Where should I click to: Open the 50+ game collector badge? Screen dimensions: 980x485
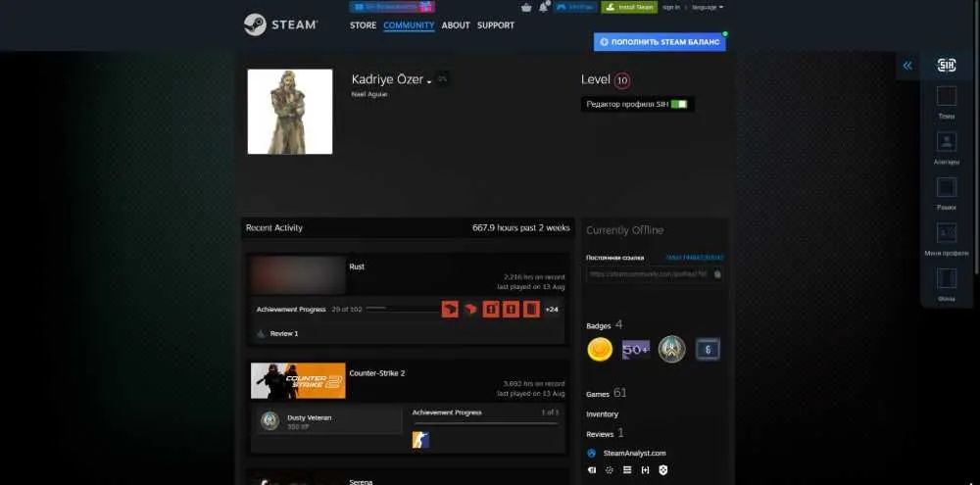636,350
